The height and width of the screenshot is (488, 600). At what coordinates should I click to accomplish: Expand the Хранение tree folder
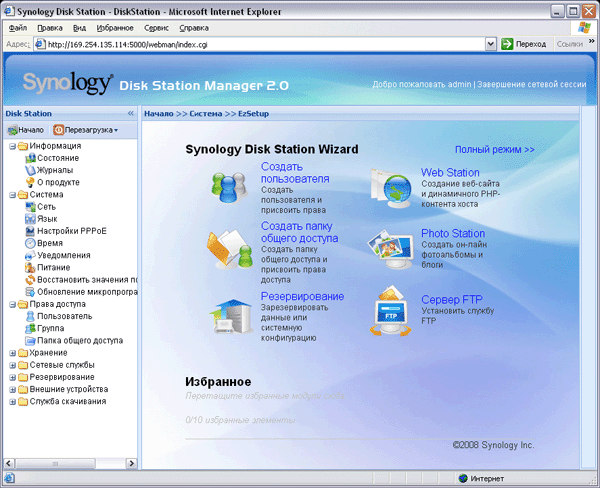(x=13, y=353)
